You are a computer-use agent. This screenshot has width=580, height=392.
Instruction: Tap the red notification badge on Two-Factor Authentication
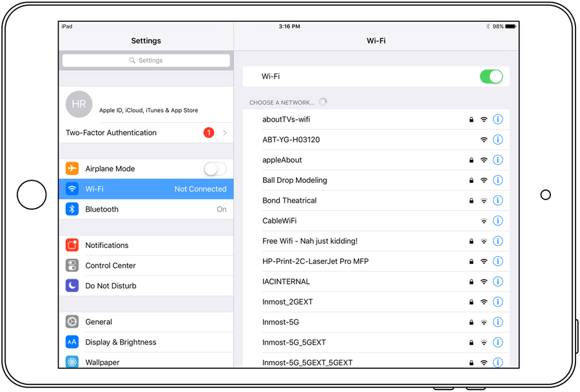pyautogui.click(x=209, y=133)
